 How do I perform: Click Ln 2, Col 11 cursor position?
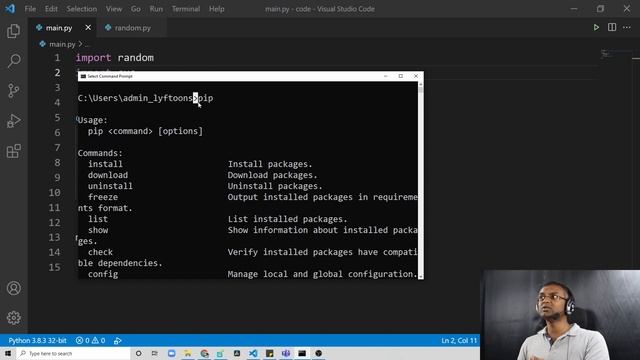click(x=459, y=340)
